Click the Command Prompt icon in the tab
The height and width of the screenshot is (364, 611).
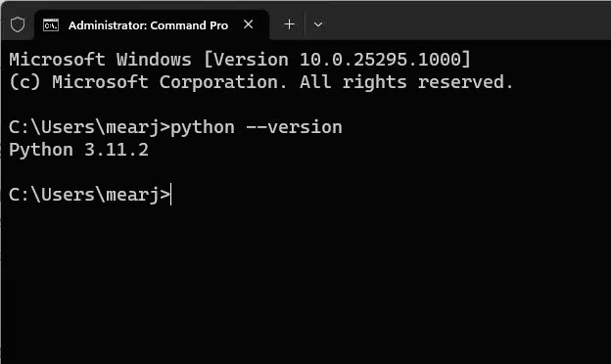tap(51, 25)
